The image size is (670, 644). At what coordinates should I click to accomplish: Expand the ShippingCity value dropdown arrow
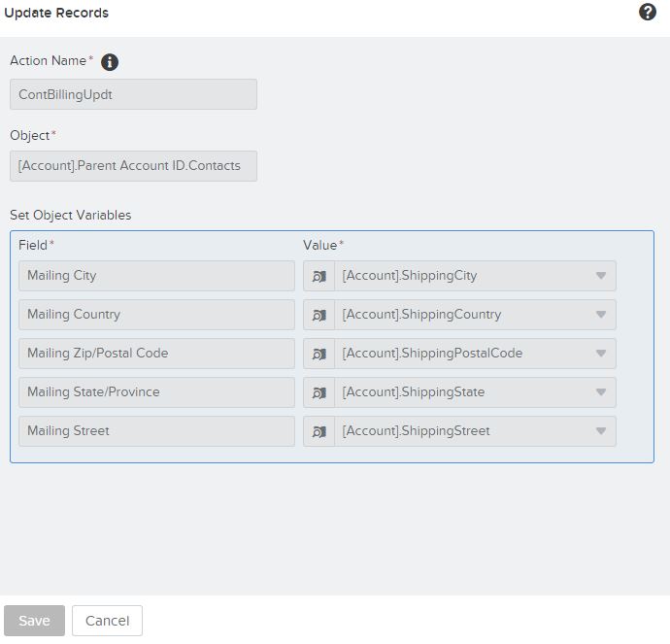coord(600,276)
